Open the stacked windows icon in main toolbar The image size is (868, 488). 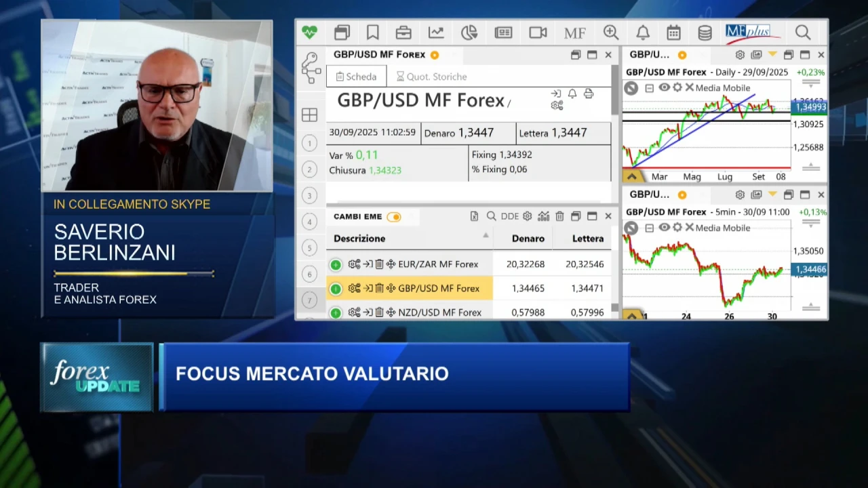[x=342, y=33]
